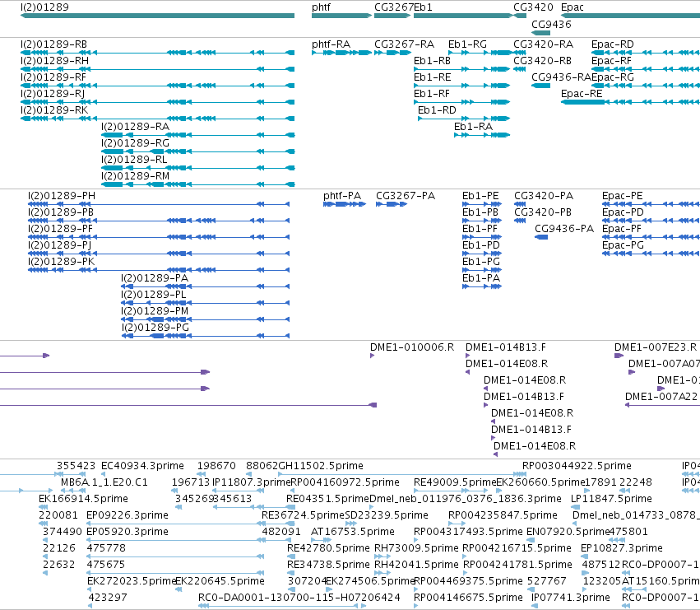700x610 pixels.
Task: Click the Eb1-RG transcript label
Action: tap(467, 44)
